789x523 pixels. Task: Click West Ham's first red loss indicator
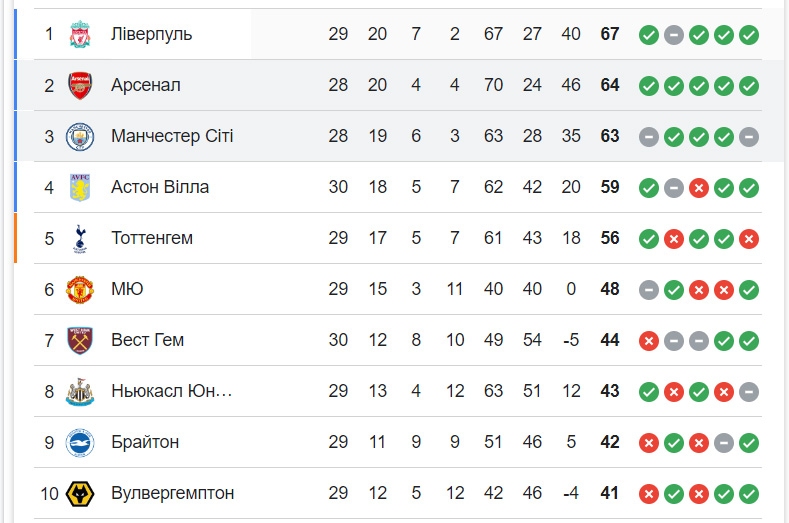click(x=649, y=341)
